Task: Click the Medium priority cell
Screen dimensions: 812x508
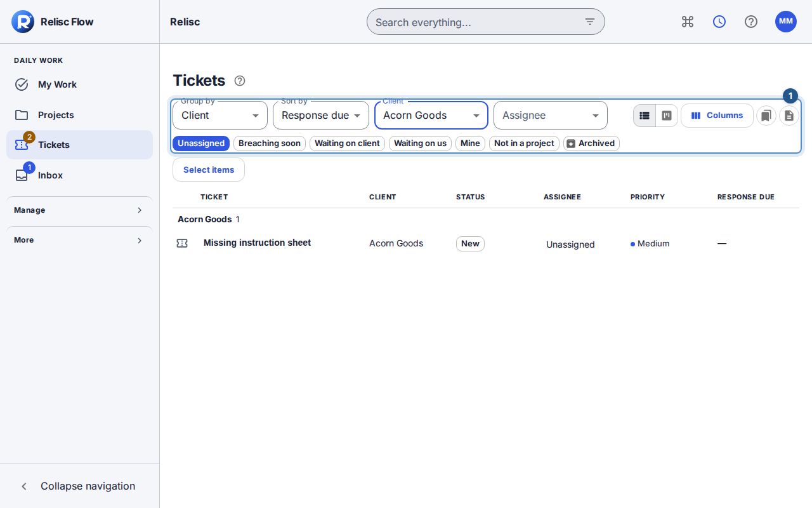Action: (650, 244)
